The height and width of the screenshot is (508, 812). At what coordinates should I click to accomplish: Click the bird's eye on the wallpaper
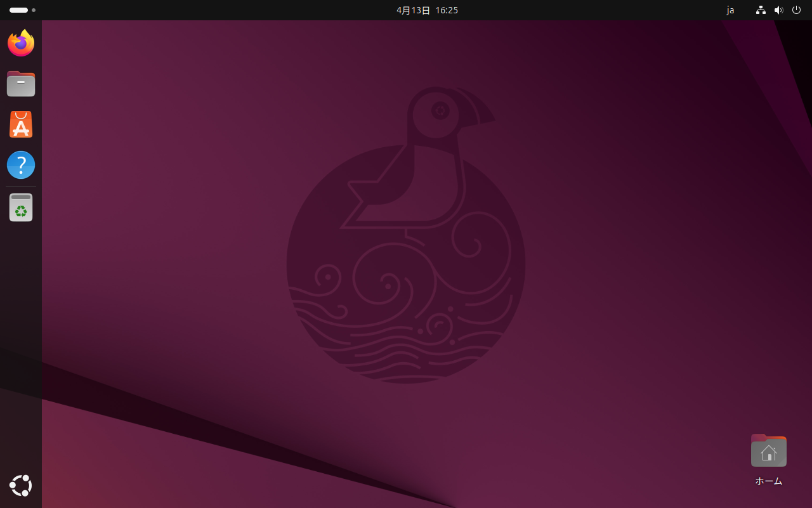coord(440,112)
